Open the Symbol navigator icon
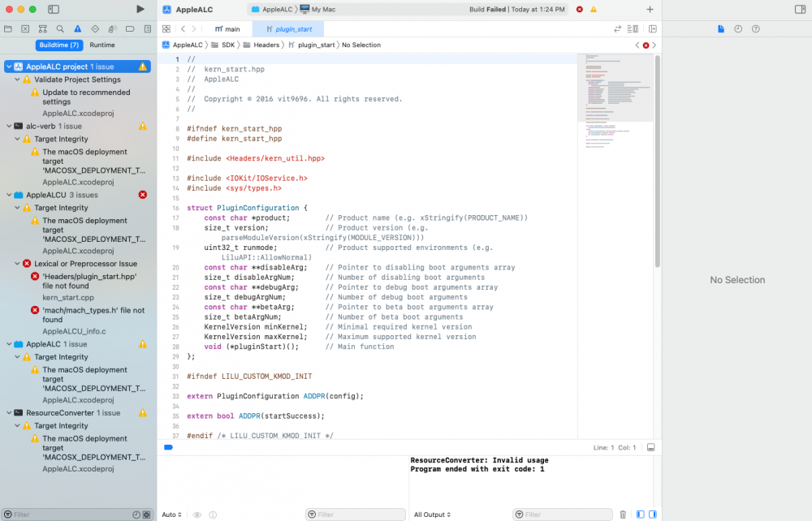 pyautogui.click(x=42, y=29)
